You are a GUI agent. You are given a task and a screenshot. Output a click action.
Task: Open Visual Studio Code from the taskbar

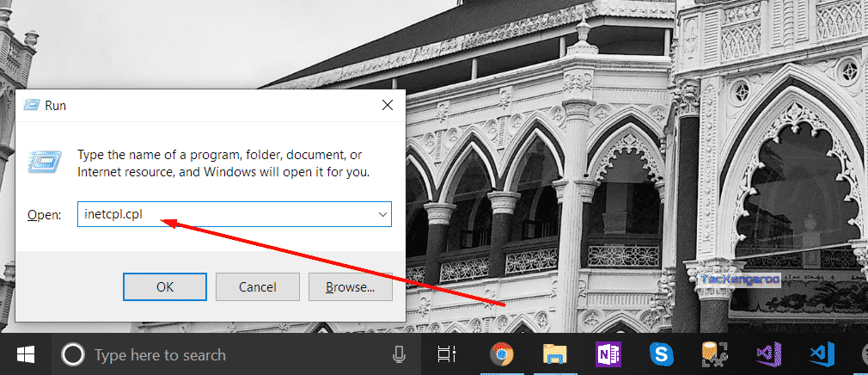818,354
